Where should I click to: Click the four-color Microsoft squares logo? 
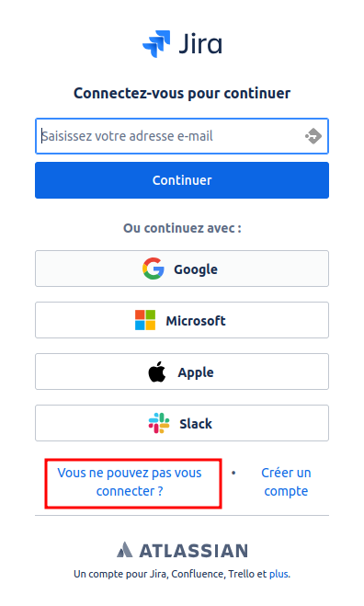145,320
